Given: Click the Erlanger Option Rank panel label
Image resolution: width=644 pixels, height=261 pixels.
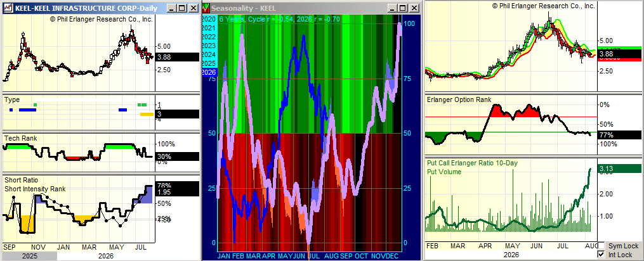Looking at the screenshot, I should click(x=459, y=99).
